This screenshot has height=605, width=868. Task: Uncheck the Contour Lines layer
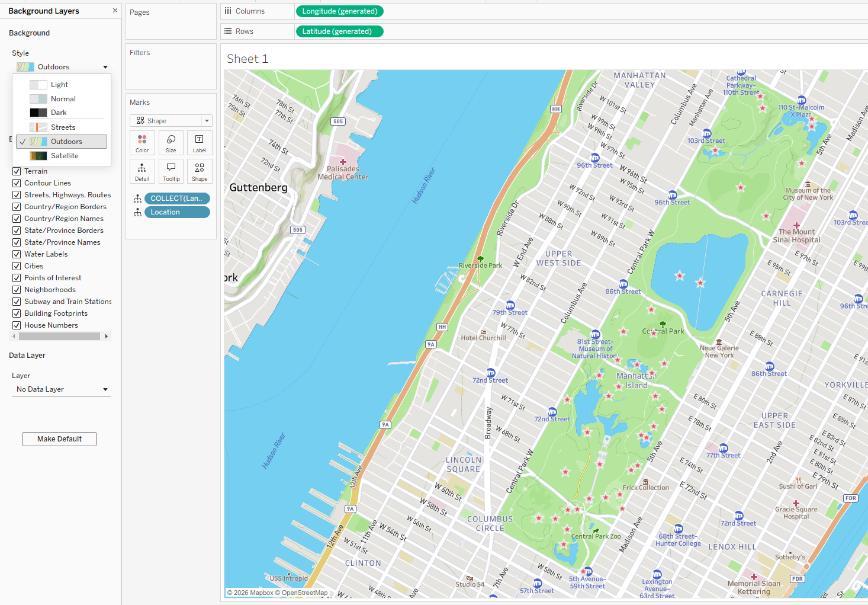(x=17, y=183)
